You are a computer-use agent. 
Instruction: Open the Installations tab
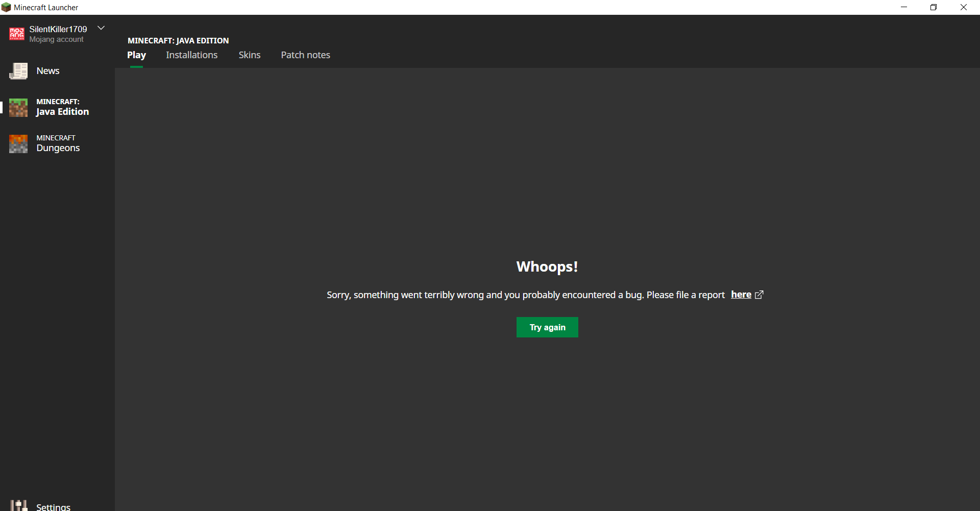(x=192, y=55)
